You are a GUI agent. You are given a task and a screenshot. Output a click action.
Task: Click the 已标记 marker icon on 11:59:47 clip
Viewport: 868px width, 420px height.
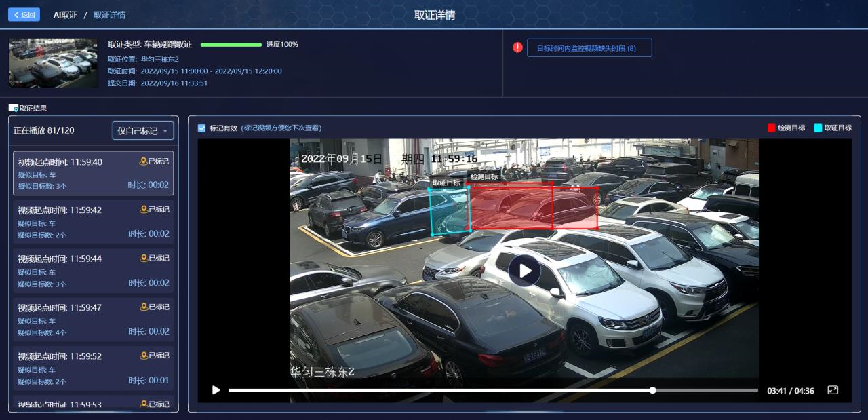point(143,307)
